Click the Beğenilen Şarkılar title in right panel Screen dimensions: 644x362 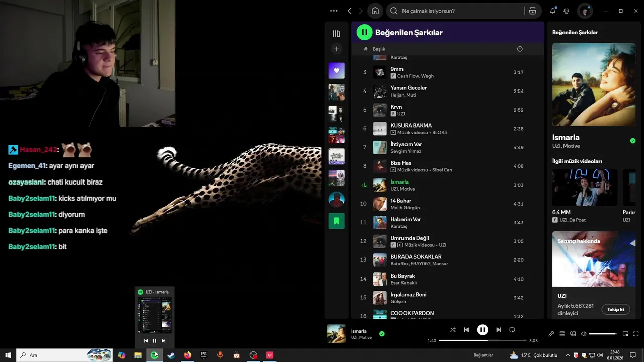click(x=575, y=32)
